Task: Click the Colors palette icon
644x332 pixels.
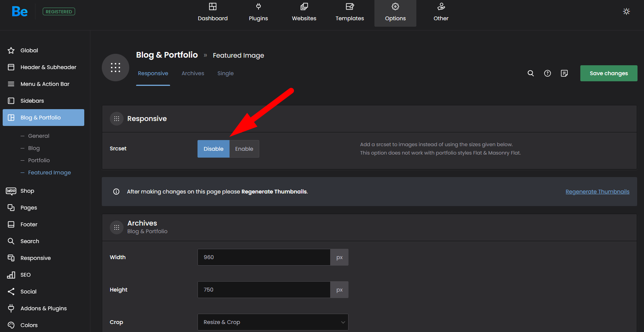Action: click(11, 325)
